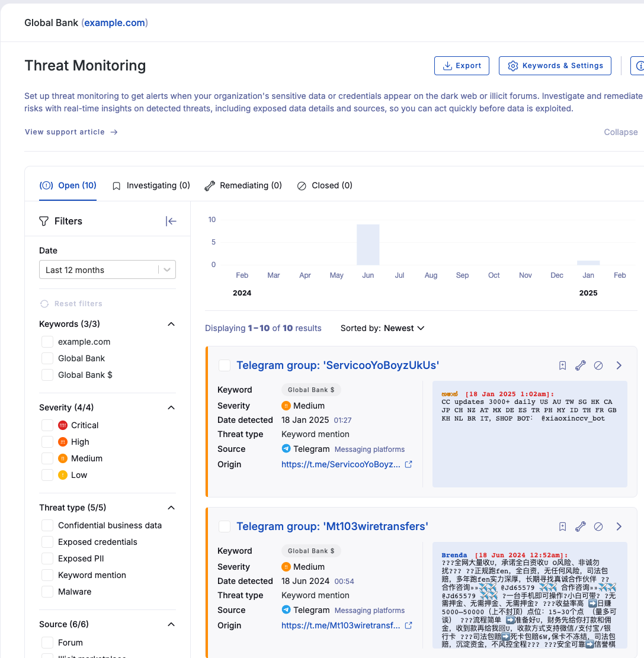Check the 'Global Bank' keyword filter
Viewport: 644px width, 658px height.
pyautogui.click(x=47, y=358)
